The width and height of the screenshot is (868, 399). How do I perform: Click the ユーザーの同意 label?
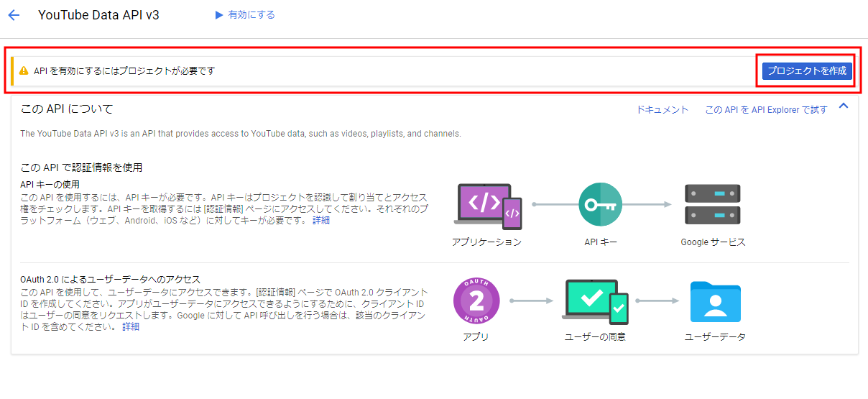tap(595, 337)
